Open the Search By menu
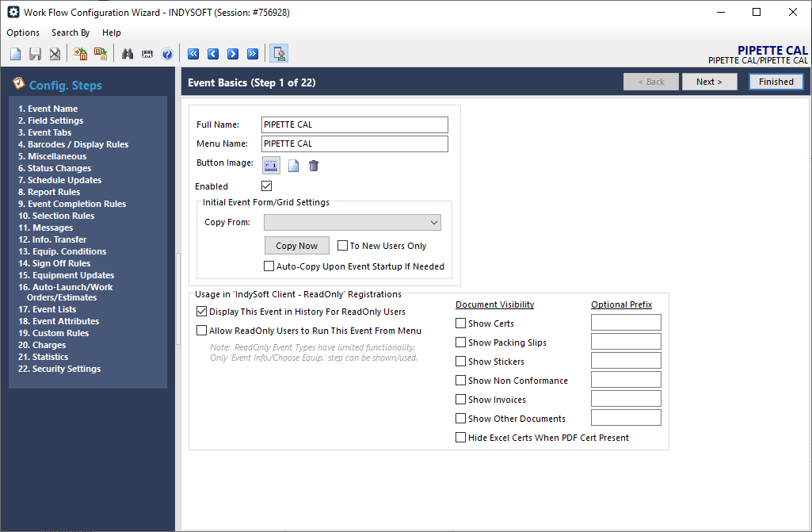 [x=71, y=33]
